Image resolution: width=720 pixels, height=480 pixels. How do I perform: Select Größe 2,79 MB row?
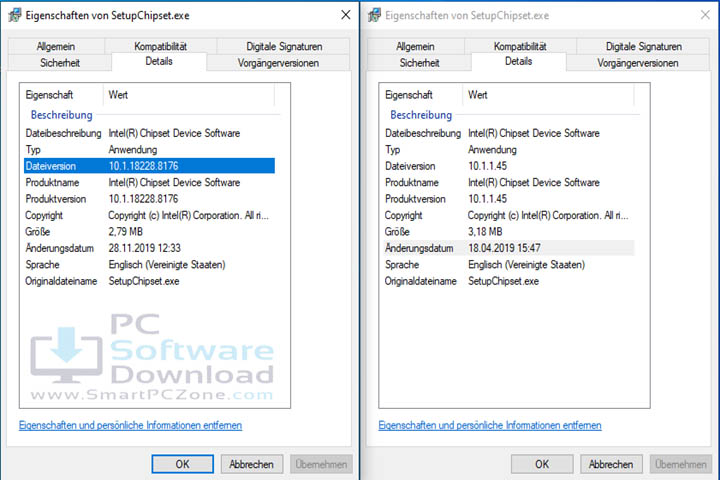click(x=149, y=232)
